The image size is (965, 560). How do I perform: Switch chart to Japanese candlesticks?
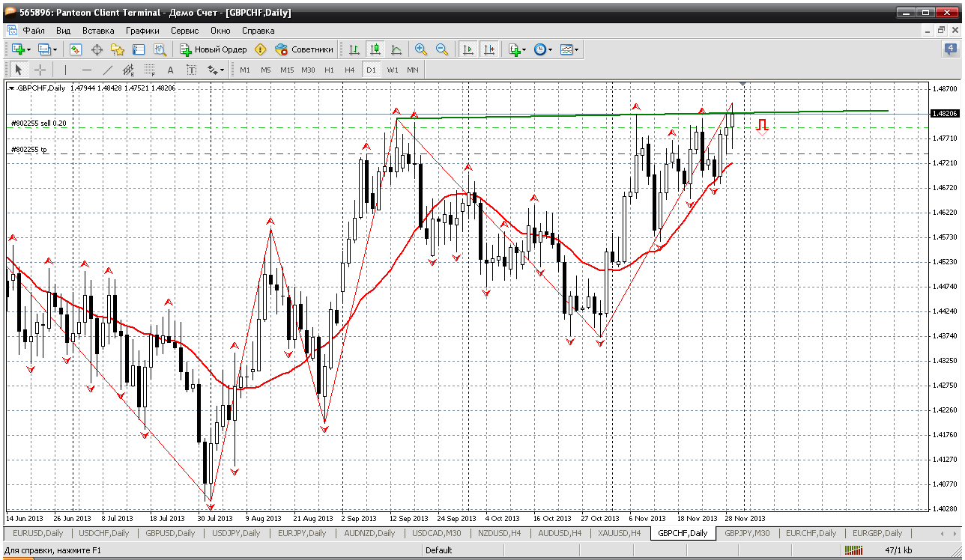375,49
